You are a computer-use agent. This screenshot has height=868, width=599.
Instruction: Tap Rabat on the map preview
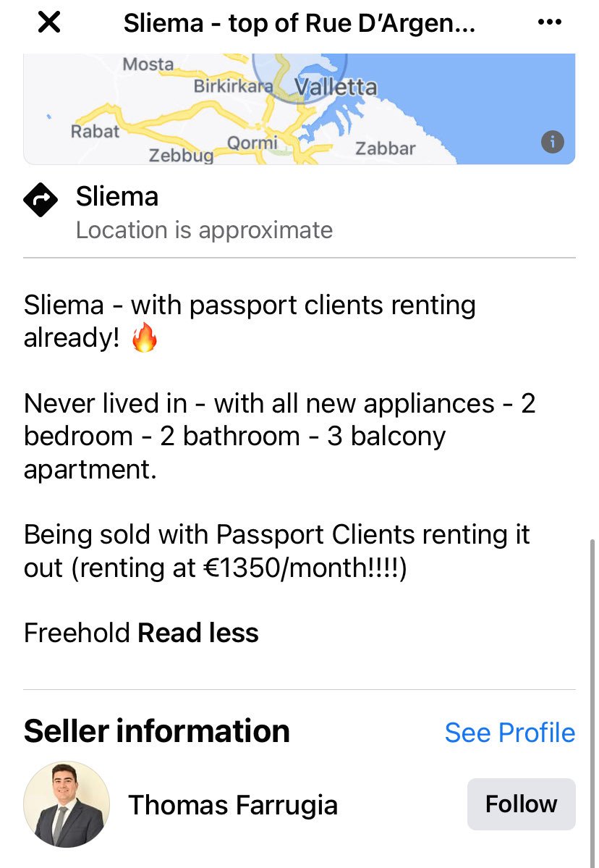95,132
